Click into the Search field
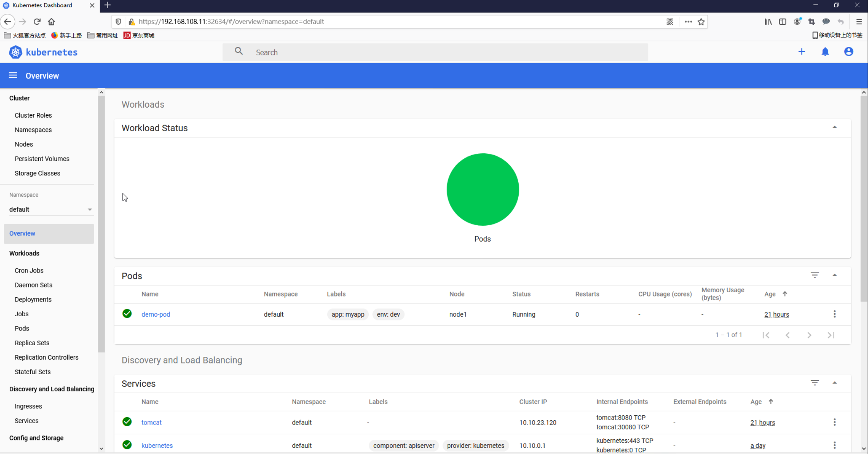This screenshot has width=868, height=454. point(435,52)
